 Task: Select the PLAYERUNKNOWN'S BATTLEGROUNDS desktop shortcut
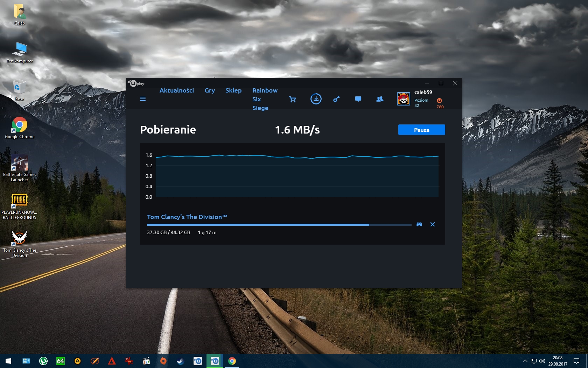(20, 206)
